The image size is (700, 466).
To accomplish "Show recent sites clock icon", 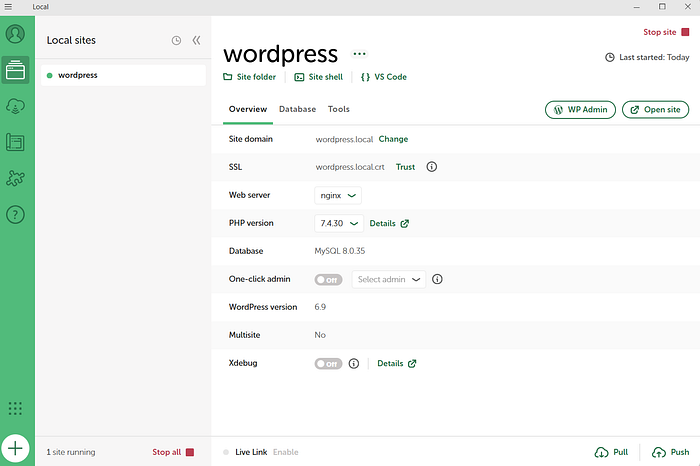I will 176,41.
